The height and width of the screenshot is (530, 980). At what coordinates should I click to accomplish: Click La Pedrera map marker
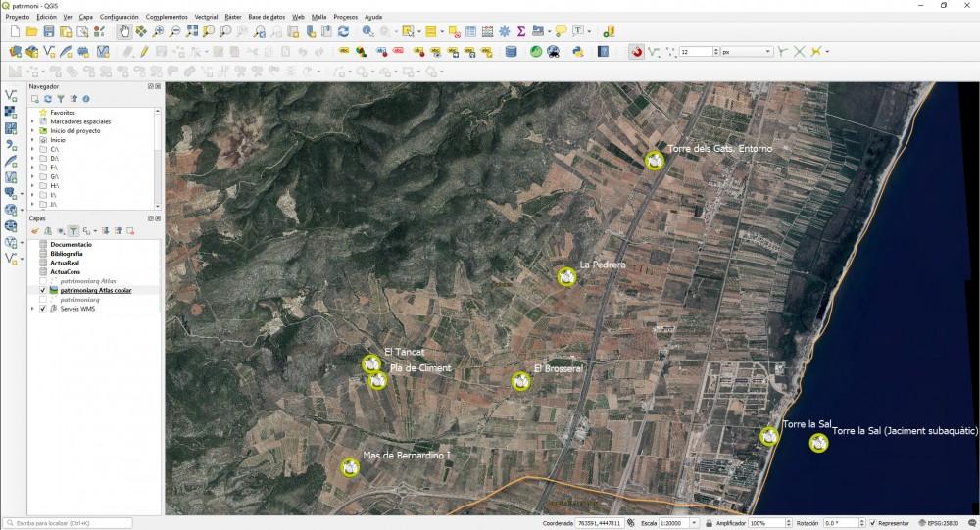[566, 277]
